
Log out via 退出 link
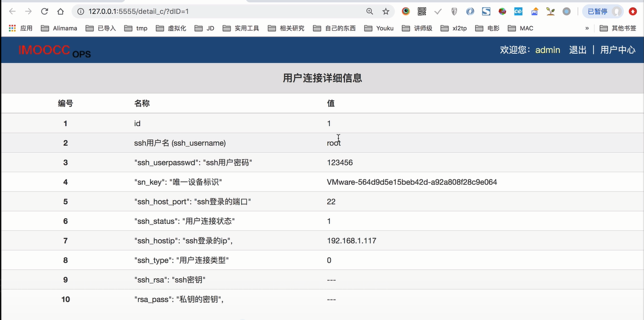pos(578,50)
